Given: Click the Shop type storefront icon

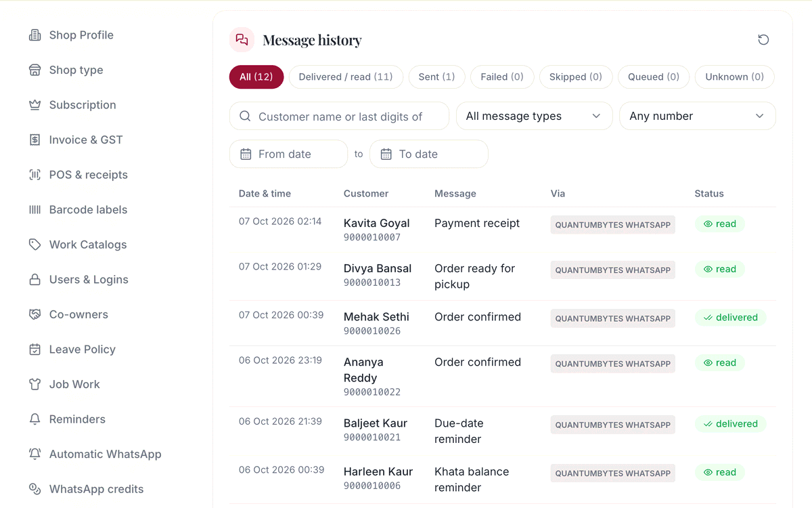Looking at the screenshot, I should coord(35,70).
